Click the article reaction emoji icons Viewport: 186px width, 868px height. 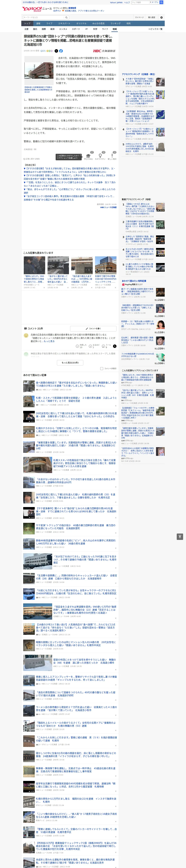click(50, 51)
